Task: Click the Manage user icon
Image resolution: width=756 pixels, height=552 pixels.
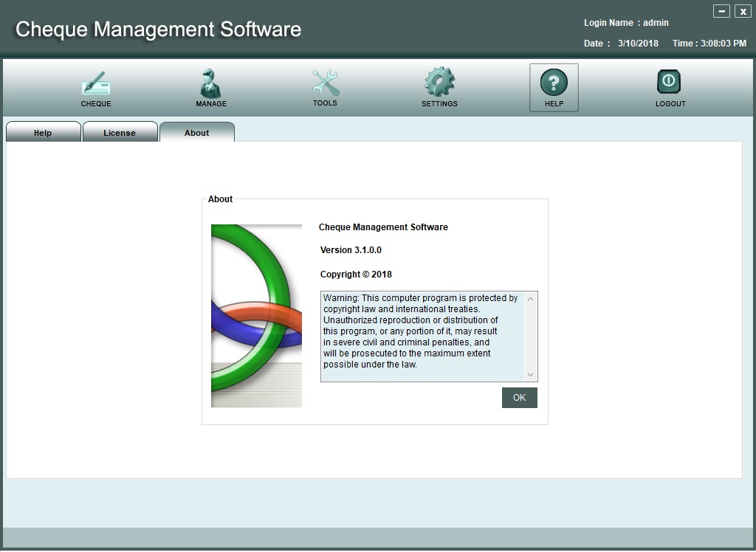Action: click(x=211, y=83)
